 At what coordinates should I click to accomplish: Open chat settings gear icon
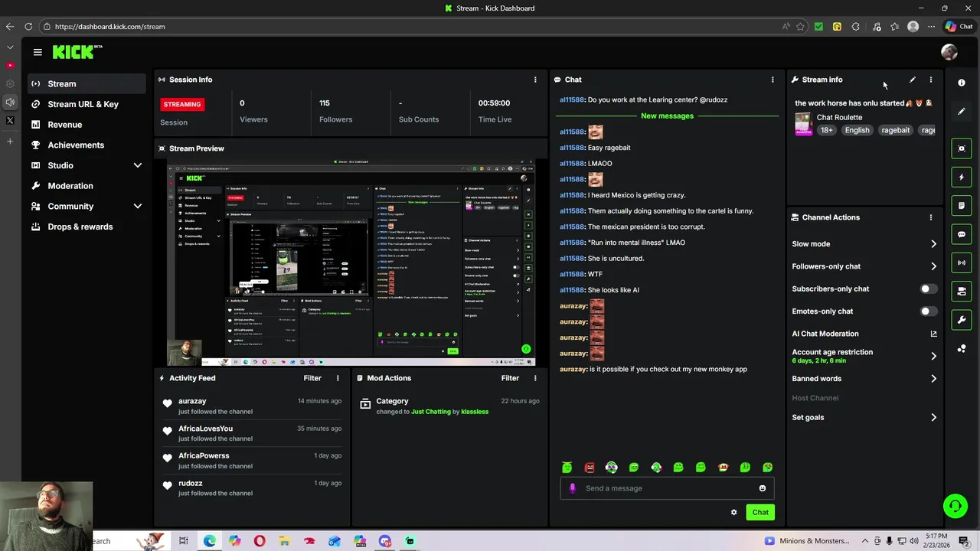tap(733, 513)
